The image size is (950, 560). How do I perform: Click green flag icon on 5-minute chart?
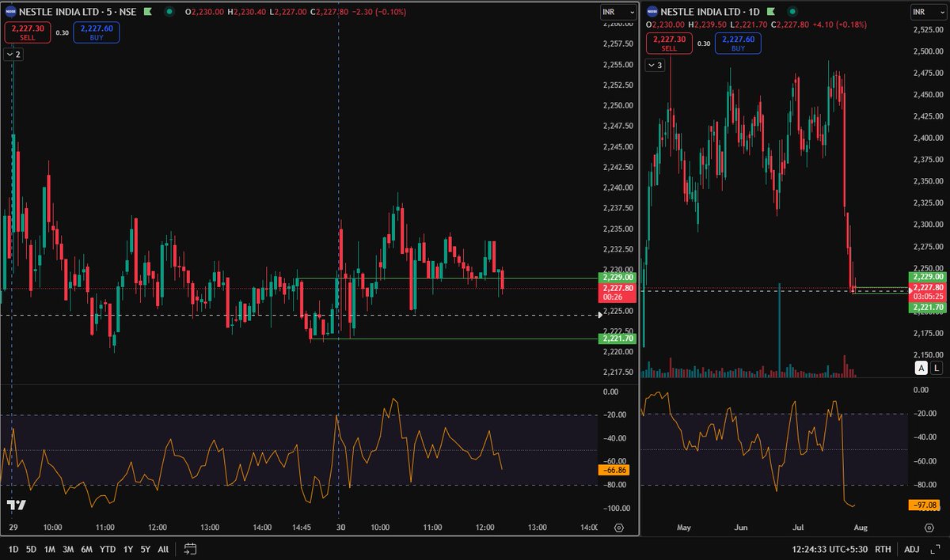pos(147,13)
